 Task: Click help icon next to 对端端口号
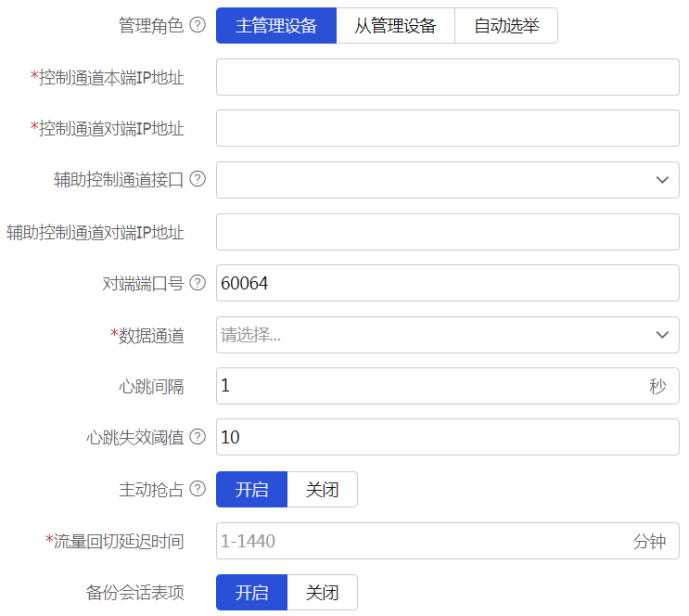[x=198, y=283]
